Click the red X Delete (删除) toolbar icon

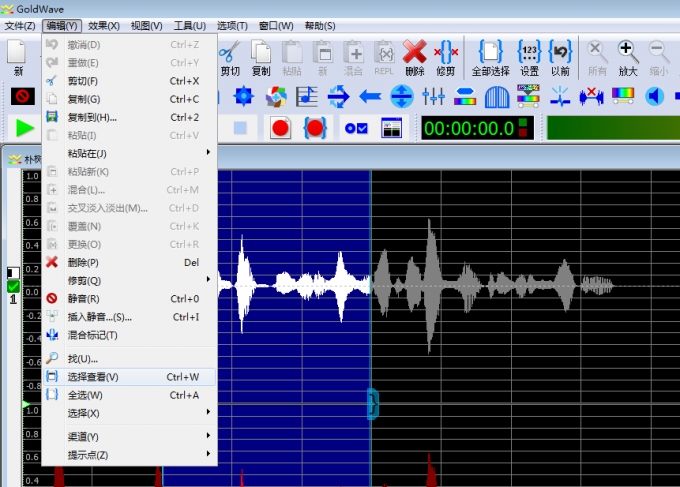point(415,58)
